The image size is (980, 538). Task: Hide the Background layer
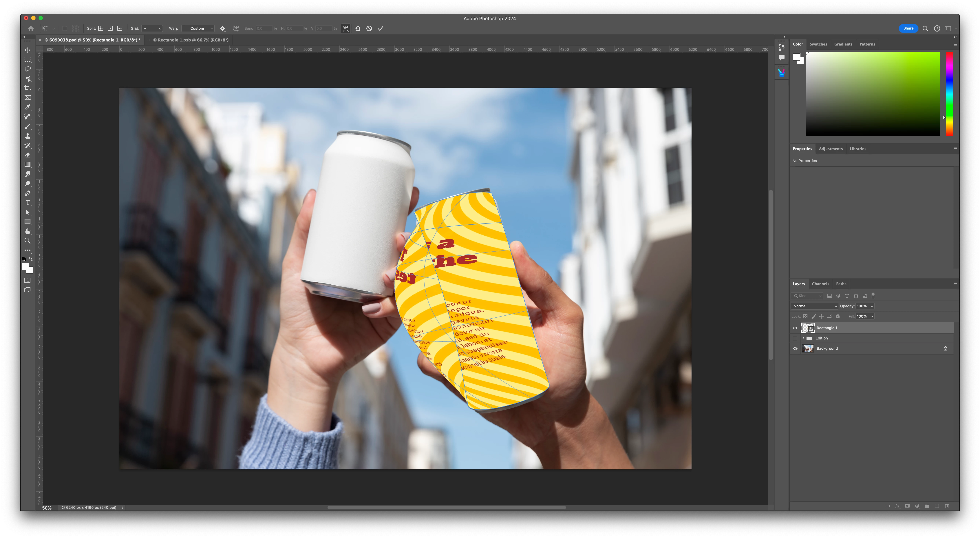coord(795,348)
